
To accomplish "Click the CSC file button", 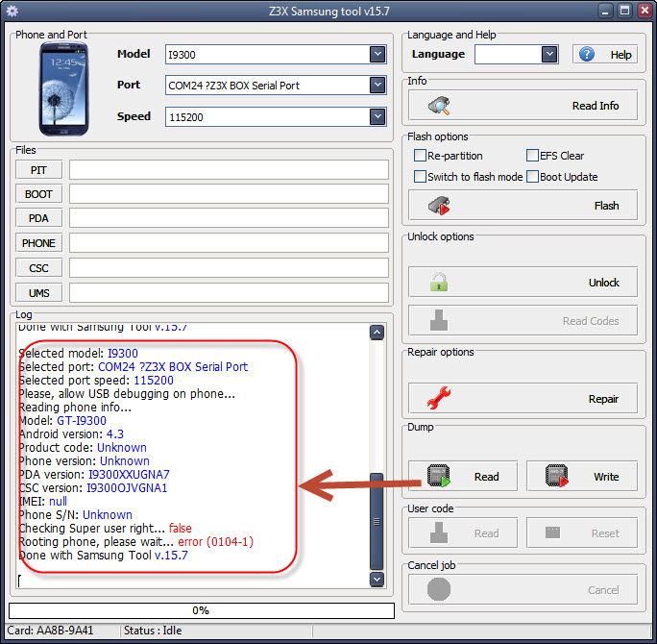I will 39,268.
